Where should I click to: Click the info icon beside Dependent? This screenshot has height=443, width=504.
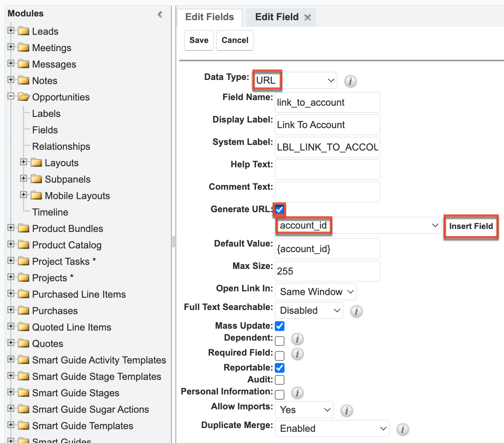coord(298,340)
